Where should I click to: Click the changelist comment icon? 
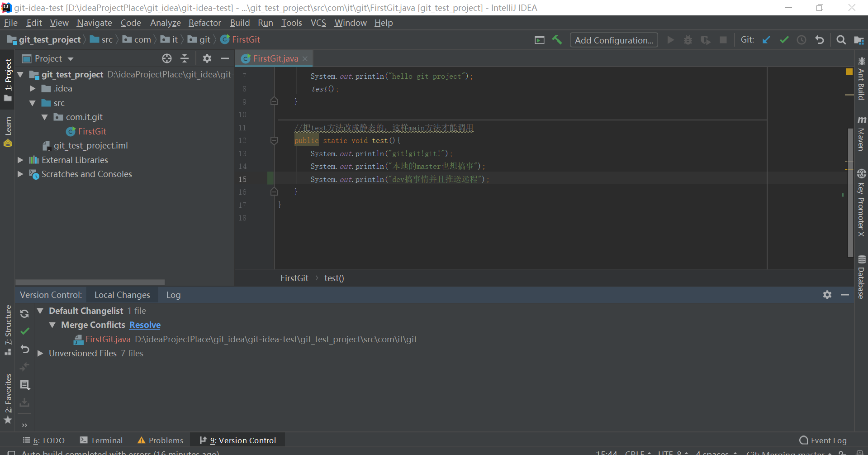click(x=25, y=385)
